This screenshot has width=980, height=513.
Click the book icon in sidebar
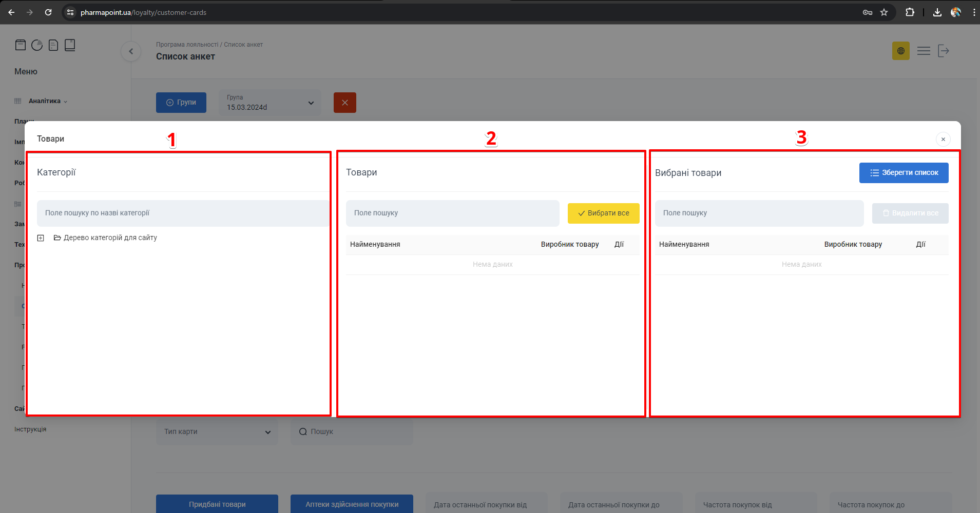[70, 45]
